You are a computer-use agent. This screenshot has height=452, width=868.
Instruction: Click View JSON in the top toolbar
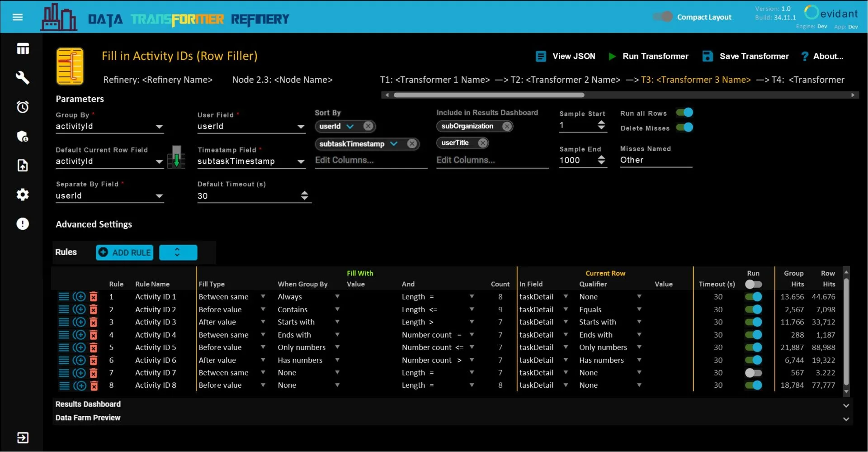(566, 57)
